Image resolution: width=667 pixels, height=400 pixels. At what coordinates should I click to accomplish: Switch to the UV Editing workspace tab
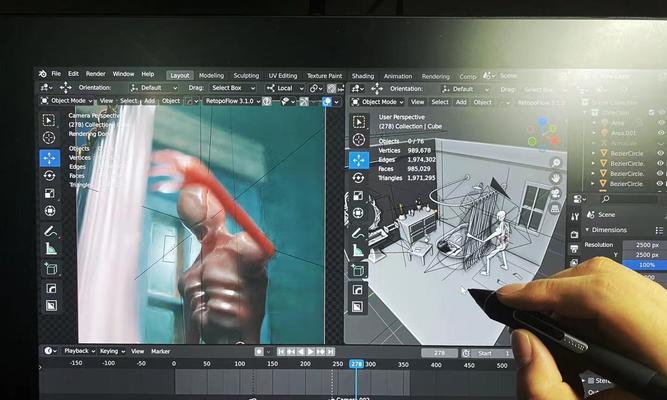[x=283, y=76]
